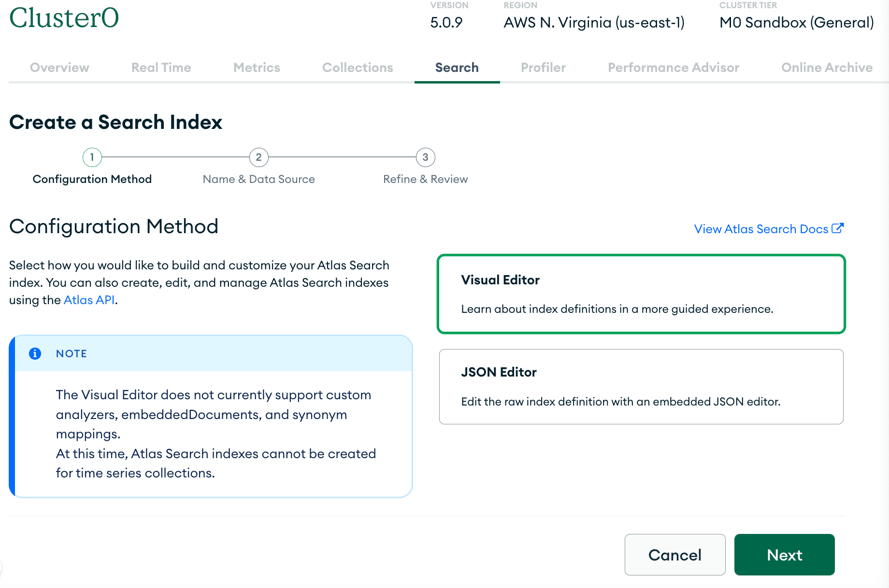The height and width of the screenshot is (588, 889).
Task: Choose the JSON Editor option card
Action: click(641, 387)
